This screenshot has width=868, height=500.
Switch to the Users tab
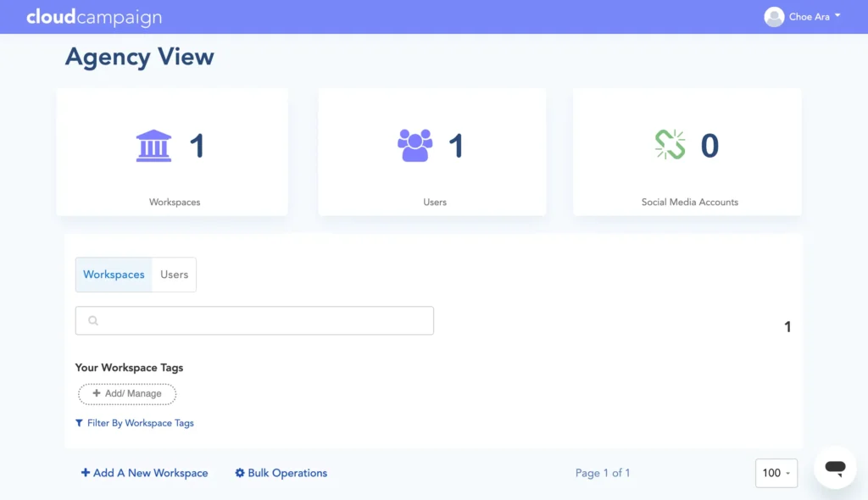(x=174, y=275)
